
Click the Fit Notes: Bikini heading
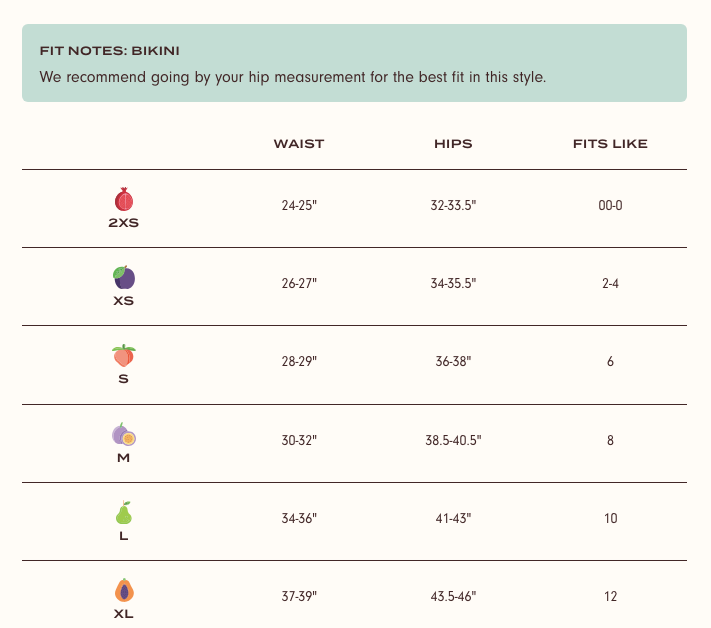(109, 51)
